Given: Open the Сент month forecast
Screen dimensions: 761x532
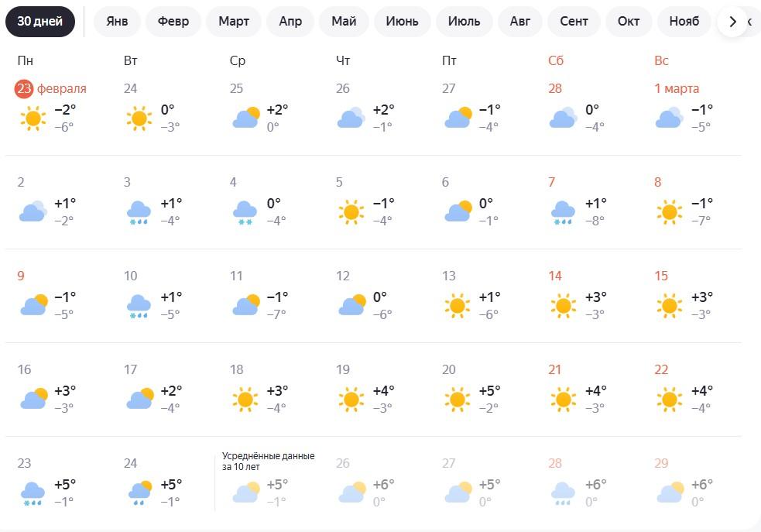Looking at the screenshot, I should tap(574, 22).
